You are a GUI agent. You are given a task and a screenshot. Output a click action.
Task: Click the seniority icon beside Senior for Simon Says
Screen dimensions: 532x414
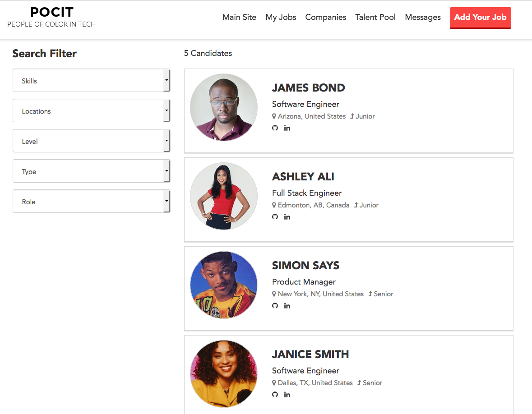point(370,294)
